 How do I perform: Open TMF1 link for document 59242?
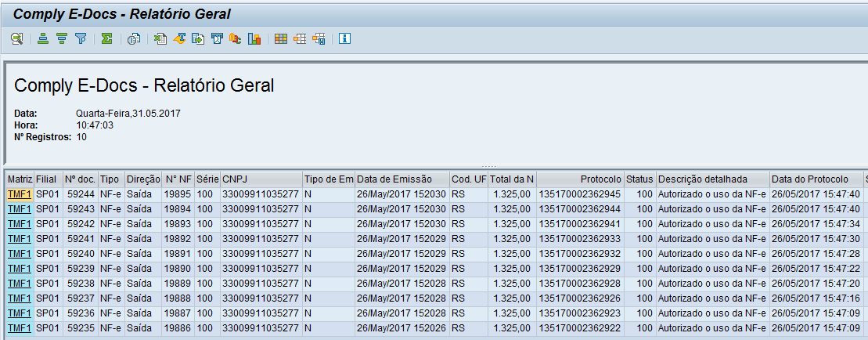coord(20,224)
